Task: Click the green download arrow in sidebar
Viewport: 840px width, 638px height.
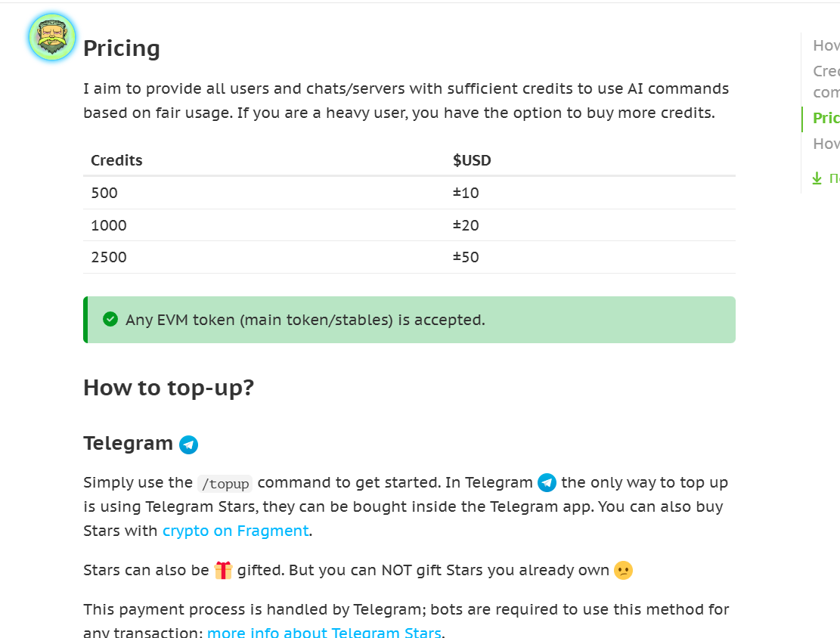Action: (x=817, y=178)
